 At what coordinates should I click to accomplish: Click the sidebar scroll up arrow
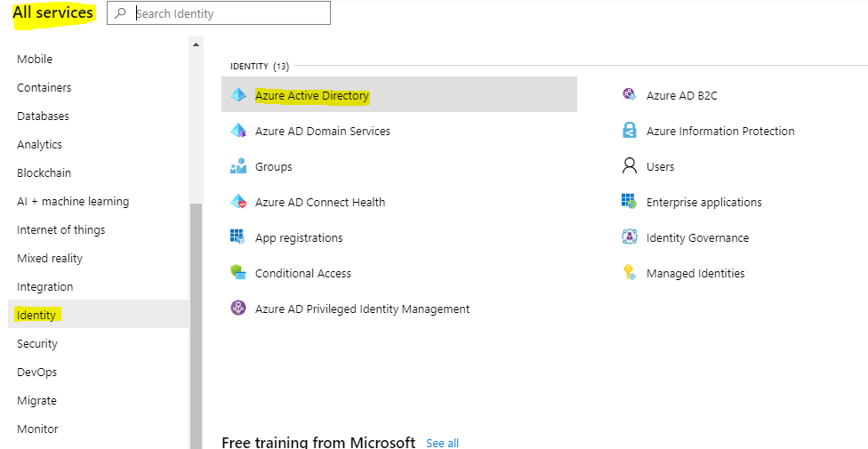[196, 44]
